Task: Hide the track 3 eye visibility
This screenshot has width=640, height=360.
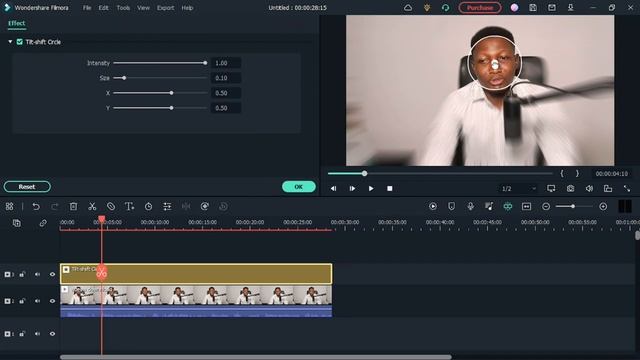Action: pyautogui.click(x=52, y=274)
